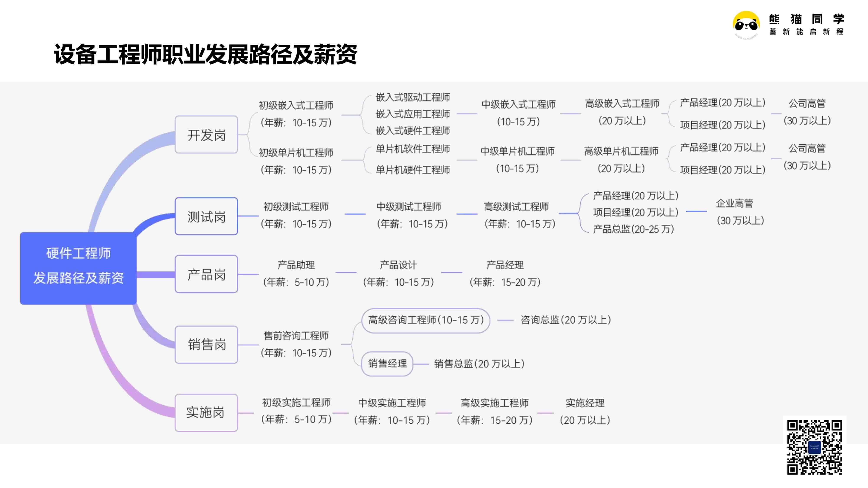Click 项目经理(20万以上) beside 高级单片机工程师
The width and height of the screenshot is (868, 488).
tap(722, 170)
